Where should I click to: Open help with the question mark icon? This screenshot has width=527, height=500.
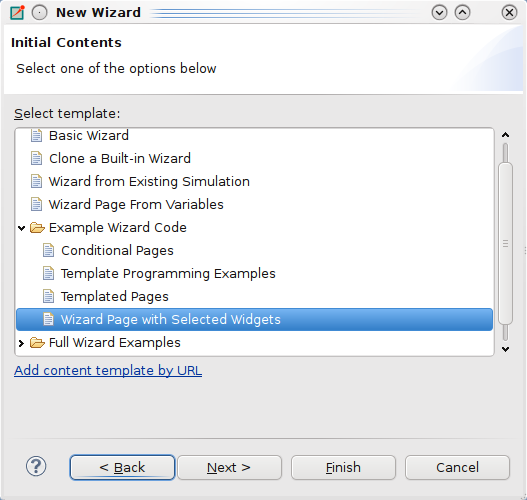tap(36, 466)
